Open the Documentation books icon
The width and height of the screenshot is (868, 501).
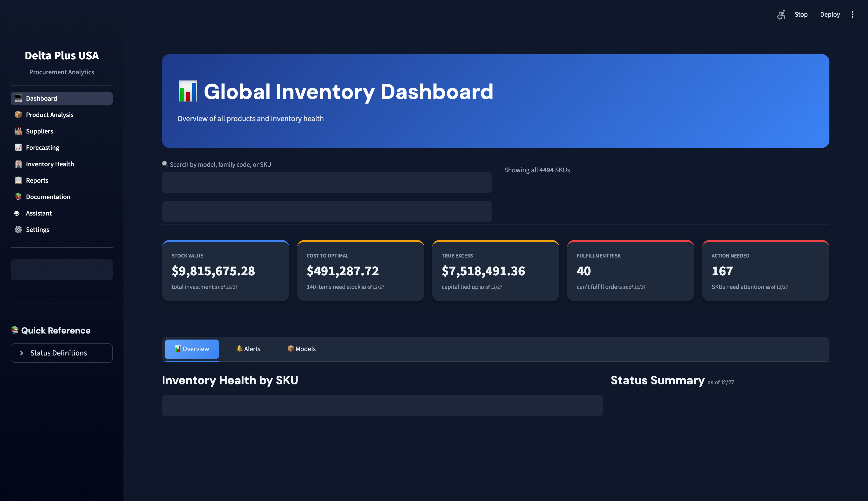[x=18, y=196]
